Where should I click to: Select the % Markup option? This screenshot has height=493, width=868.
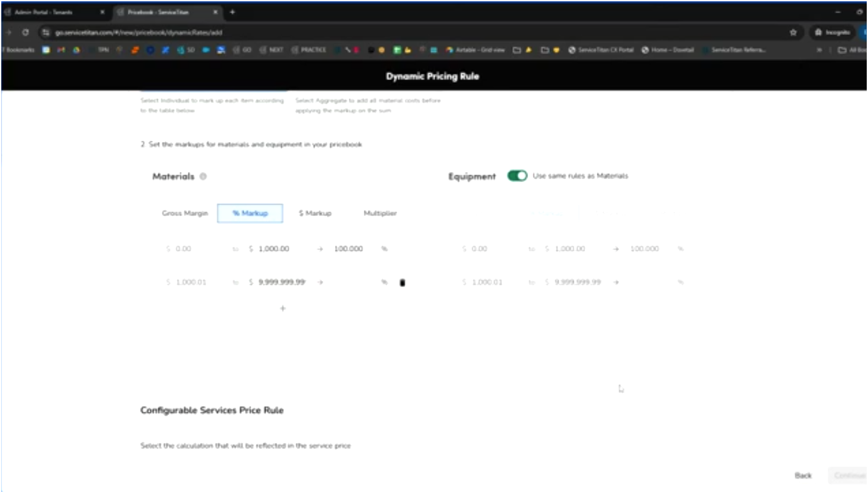[250, 213]
